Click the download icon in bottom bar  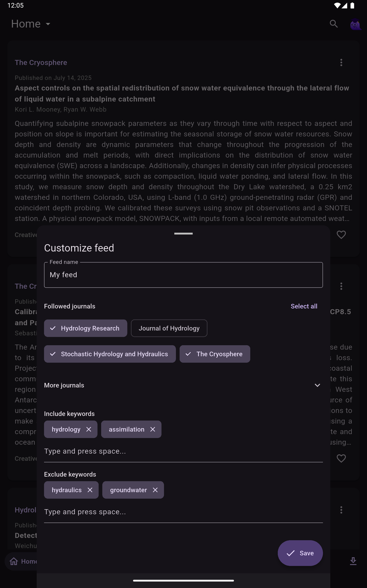tap(353, 561)
